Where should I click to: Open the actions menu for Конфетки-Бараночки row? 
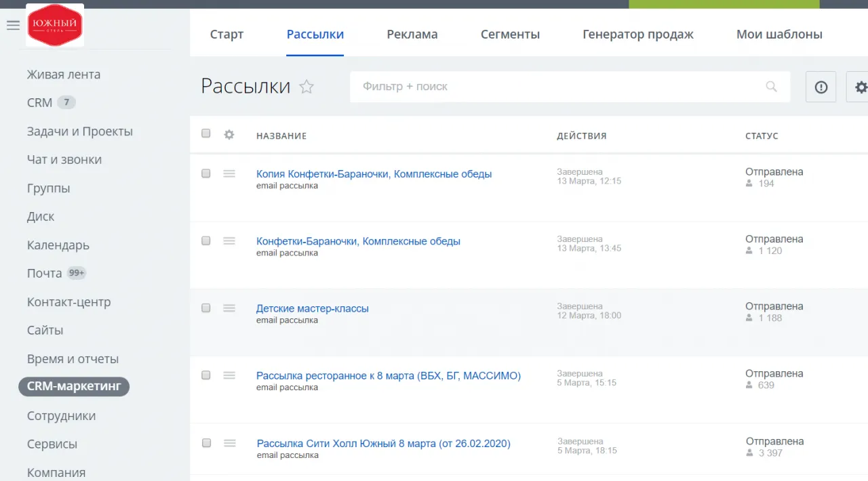click(x=229, y=240)
